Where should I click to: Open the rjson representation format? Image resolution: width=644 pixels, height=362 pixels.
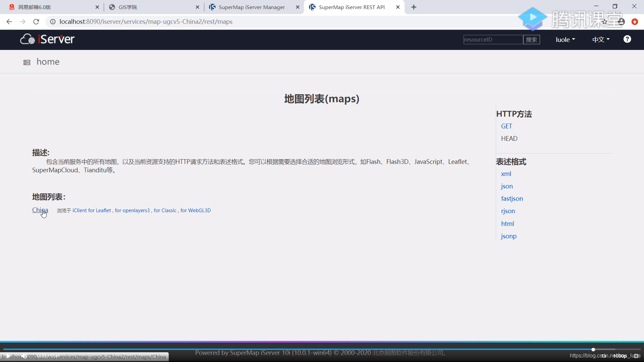point(508,211)
